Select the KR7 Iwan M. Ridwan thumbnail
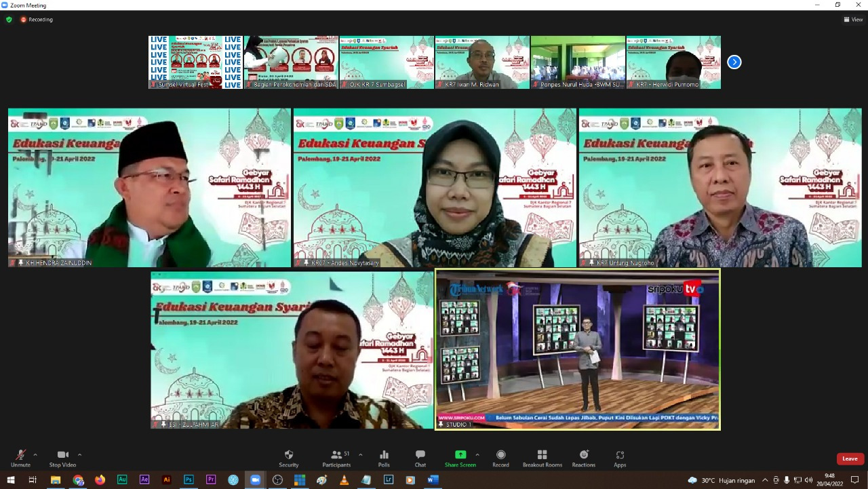The image size is (868, 489). pyautogui.click(x=482, y=62)
